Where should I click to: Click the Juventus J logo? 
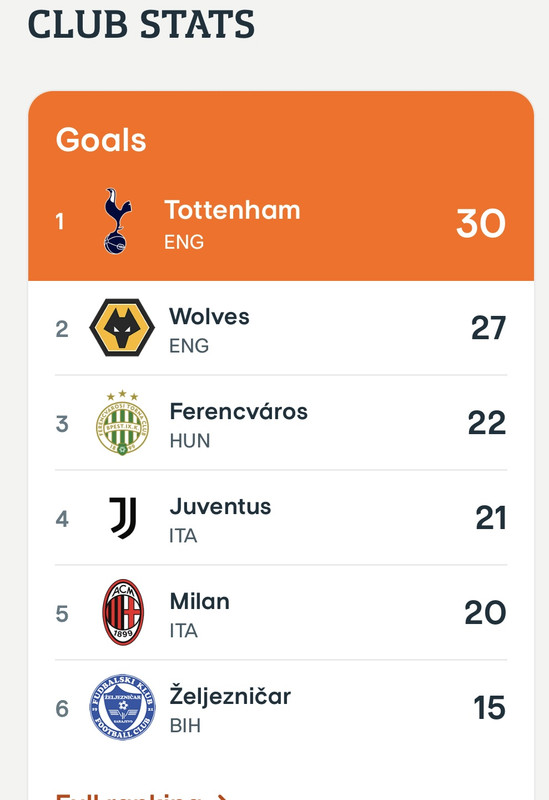pos(123,518)
